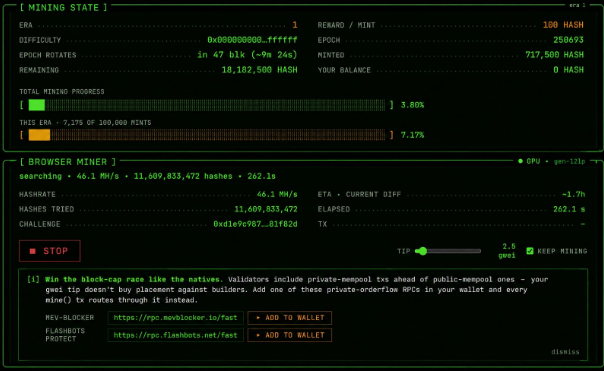Add MEV-Blocker RPC to wallet
This screenshot has width=604, height=371.
[x=290, y=318]
